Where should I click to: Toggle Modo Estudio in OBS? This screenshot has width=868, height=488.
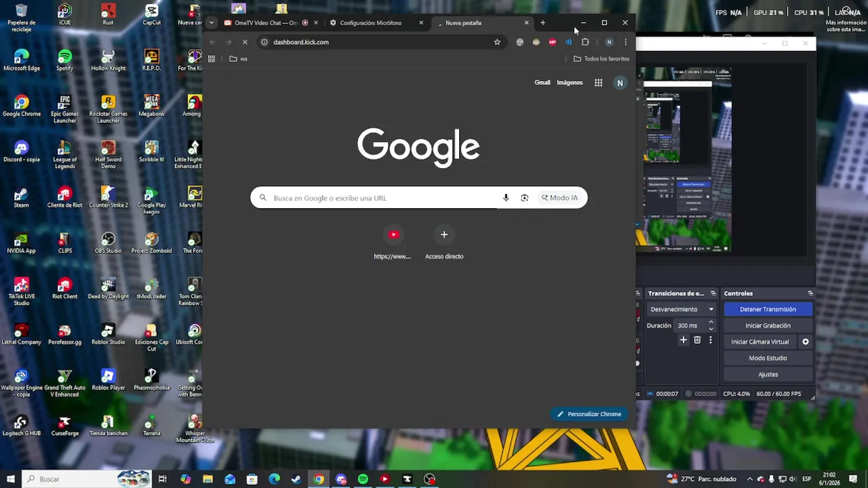pyautogui.click(x=768, y=358)
